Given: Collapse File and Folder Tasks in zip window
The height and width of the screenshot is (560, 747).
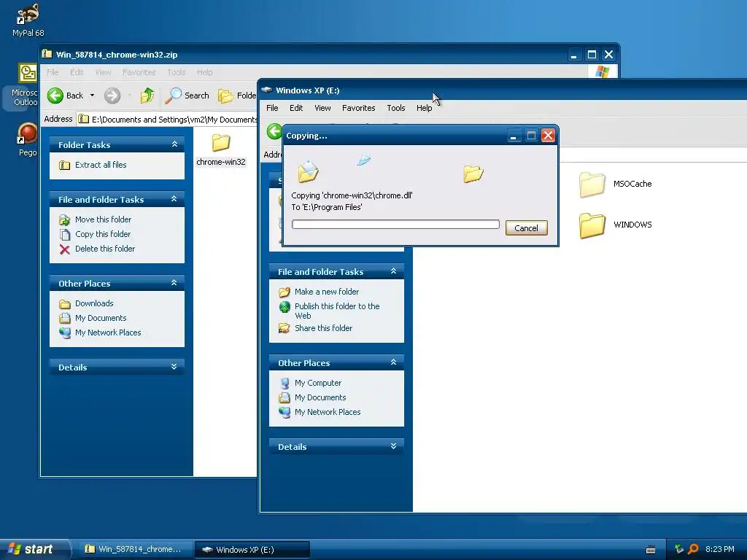Looking at the screenshot, I should 174,199.
